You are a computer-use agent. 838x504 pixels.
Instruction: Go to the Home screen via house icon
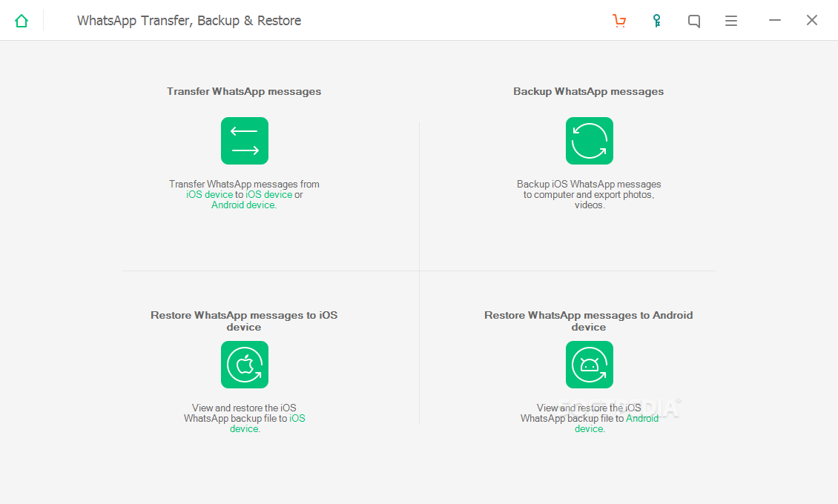[x=22, y=21]
